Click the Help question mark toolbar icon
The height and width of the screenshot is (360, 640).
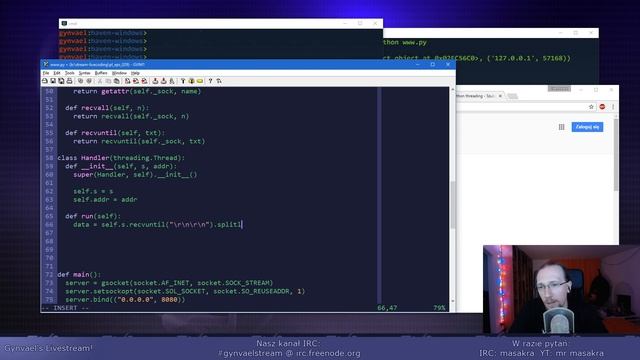210,81
